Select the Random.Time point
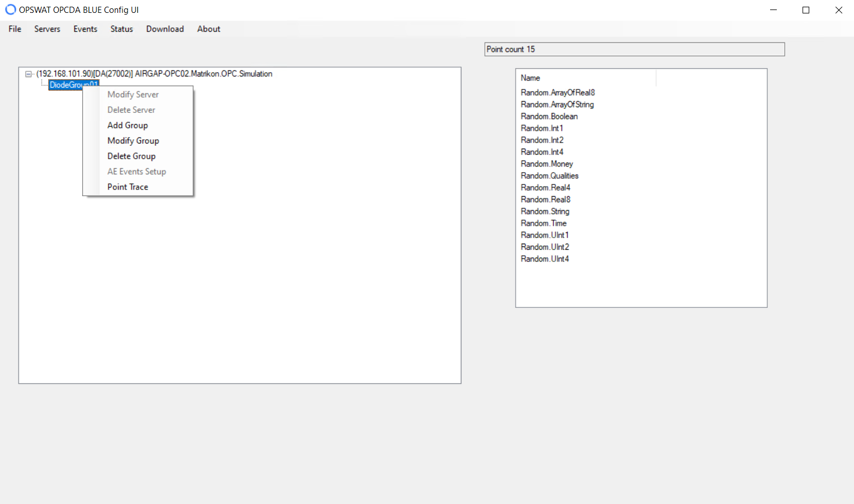The image size is (854, 504). pyautogui.click(x=544, y=224)
